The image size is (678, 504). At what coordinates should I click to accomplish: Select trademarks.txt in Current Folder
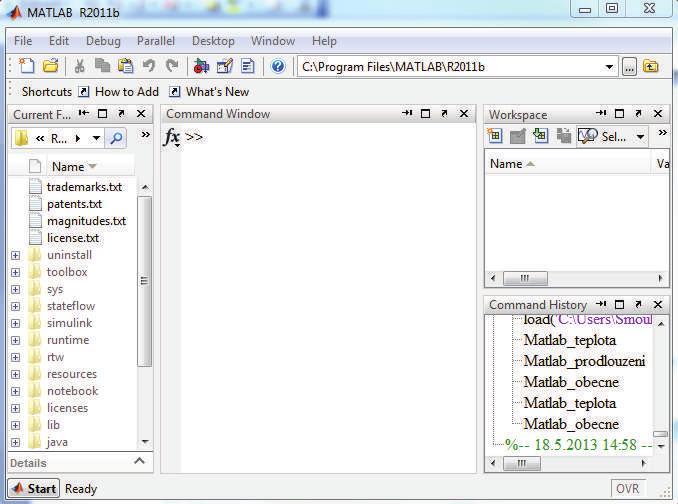pos(84,187)
